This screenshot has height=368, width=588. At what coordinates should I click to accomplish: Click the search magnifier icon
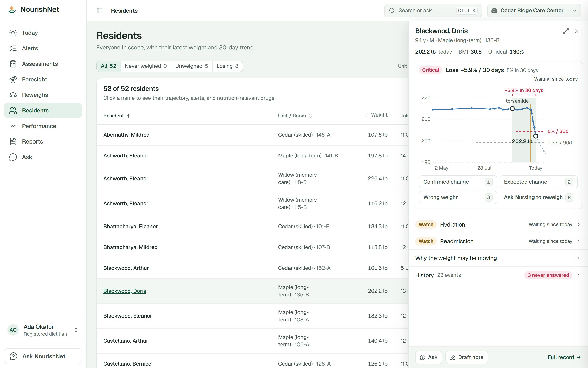[392, 10]
